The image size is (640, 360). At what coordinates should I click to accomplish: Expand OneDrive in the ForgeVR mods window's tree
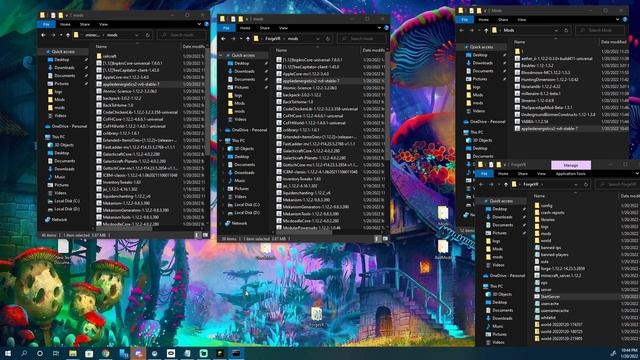pos(221,130)
